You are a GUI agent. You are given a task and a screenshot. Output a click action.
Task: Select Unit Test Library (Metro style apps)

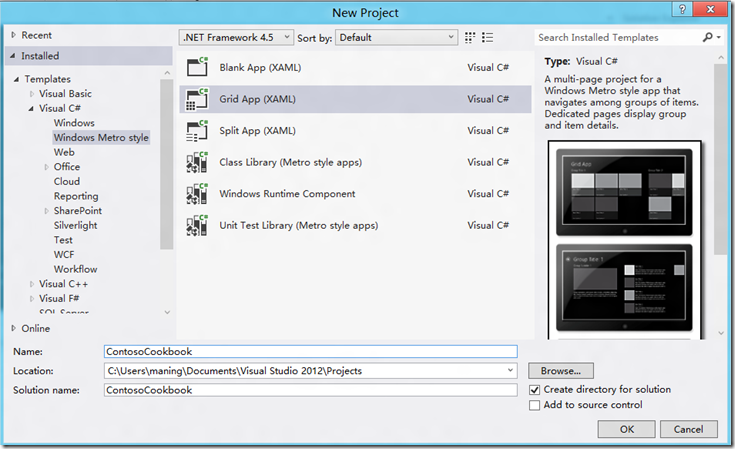[x=299, y=225]
